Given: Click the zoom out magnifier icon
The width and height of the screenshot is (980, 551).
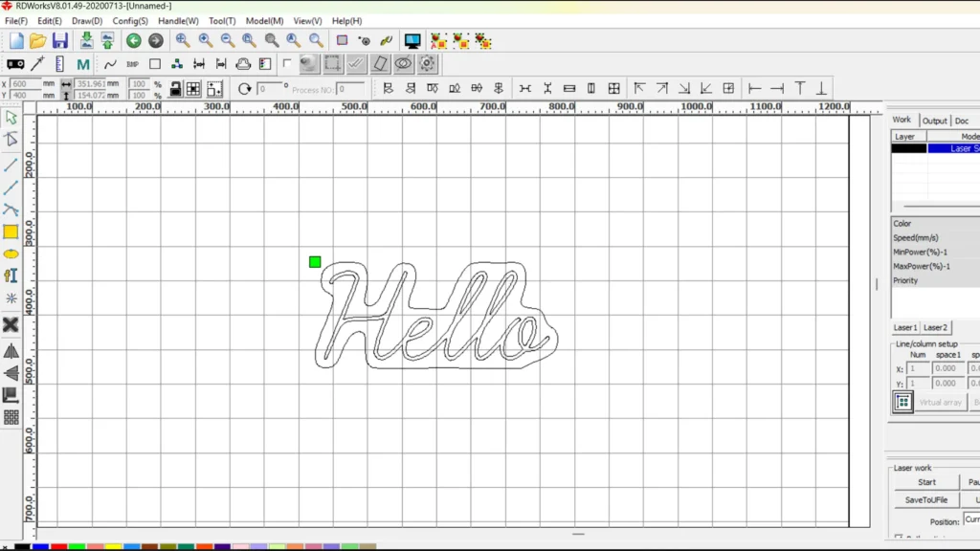Looking at the screenshot, I should click(228, 41).
